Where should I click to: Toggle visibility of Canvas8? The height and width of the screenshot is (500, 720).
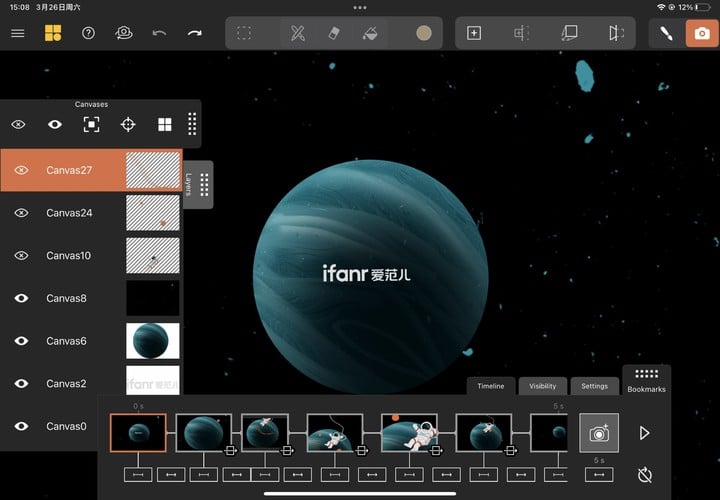[x=21, y=298]
